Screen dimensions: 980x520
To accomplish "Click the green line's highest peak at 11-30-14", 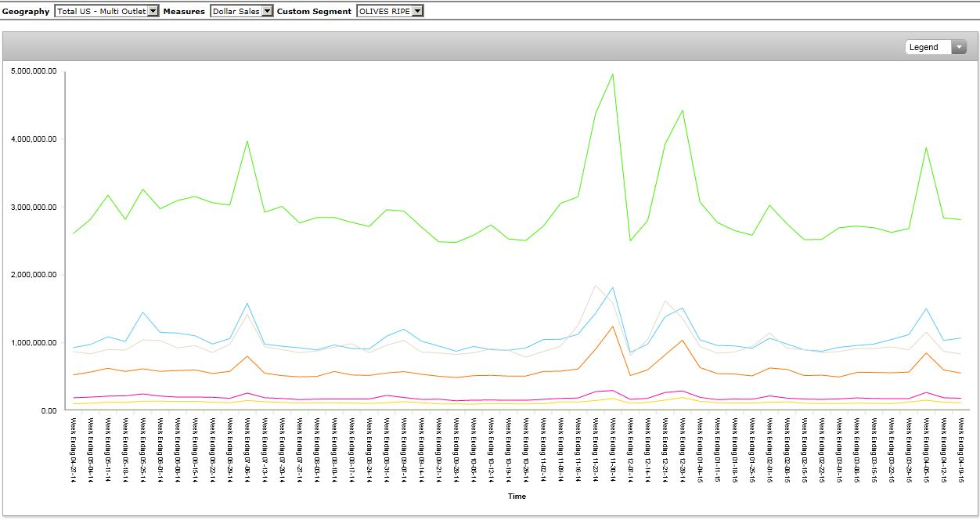I will (612, 74).
